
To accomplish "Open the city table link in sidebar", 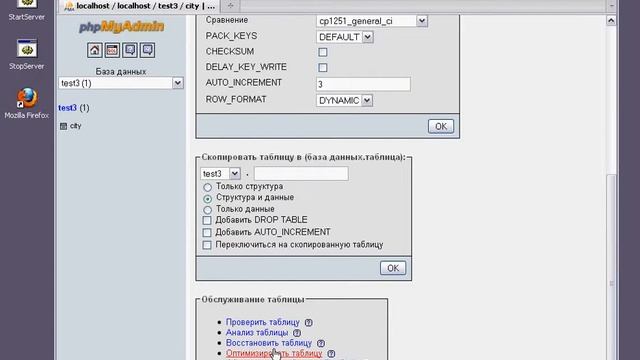I will click(x=76, y=126).
